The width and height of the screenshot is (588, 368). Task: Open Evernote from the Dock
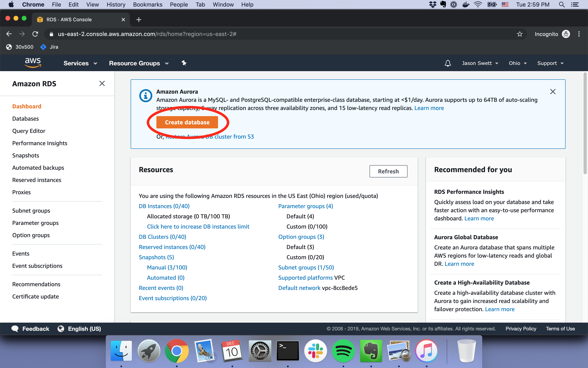tap(371, 351)
